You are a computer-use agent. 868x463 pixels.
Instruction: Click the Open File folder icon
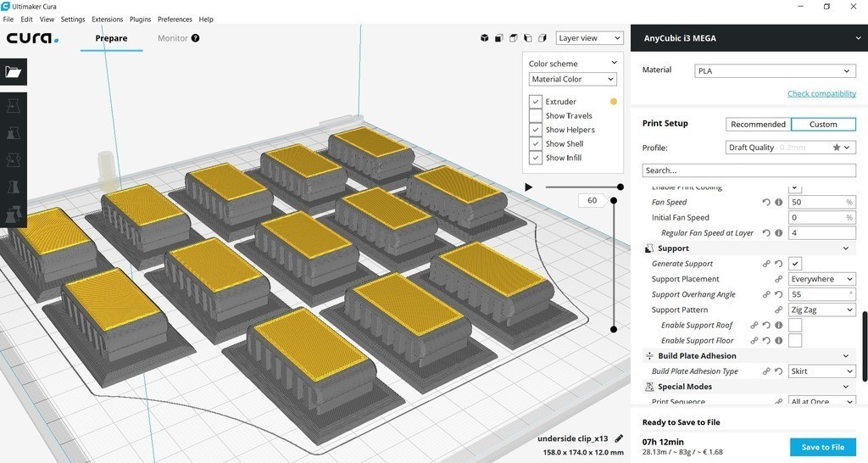(13, 72)
